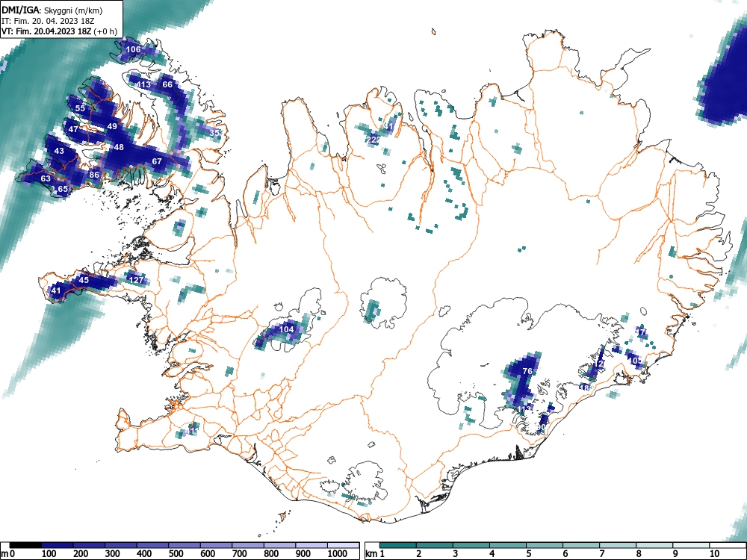The image size is (747, 560).
Task: Click the visibility value 49 on the map
Action: click(112, 126)
